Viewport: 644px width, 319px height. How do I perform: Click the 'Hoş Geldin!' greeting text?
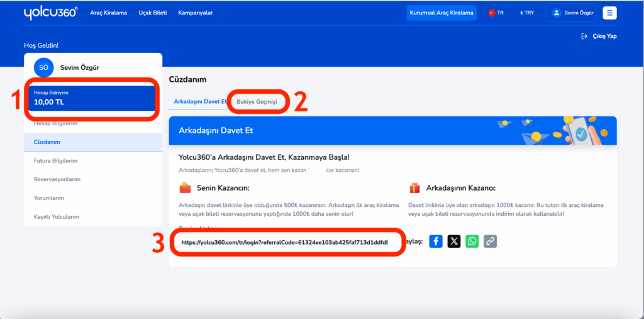click(x=41, y=45)
